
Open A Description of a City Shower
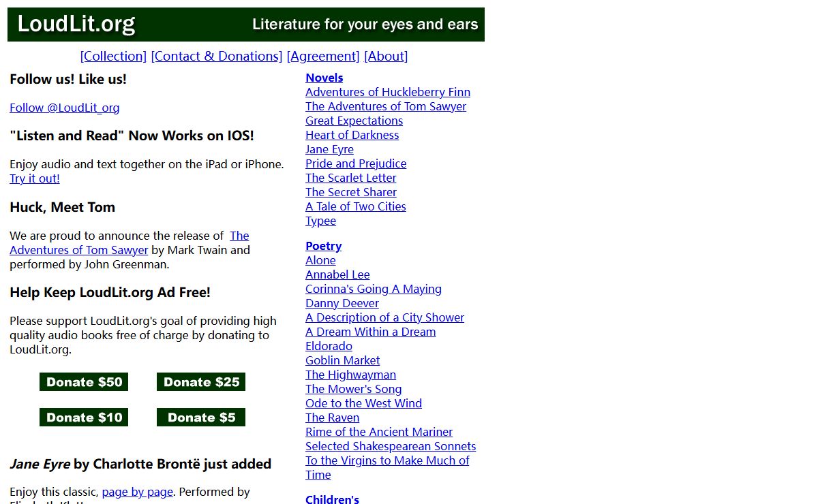point(385,317)
